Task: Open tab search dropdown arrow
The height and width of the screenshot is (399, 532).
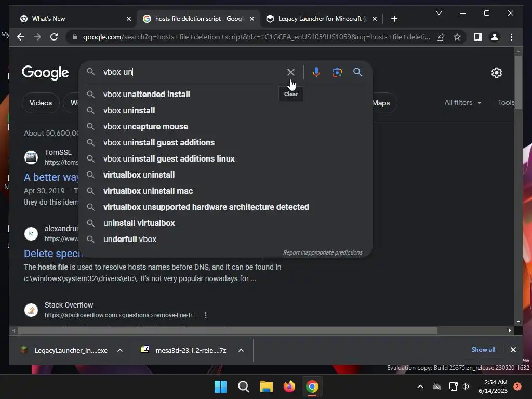Action: [x=438, y=13]
